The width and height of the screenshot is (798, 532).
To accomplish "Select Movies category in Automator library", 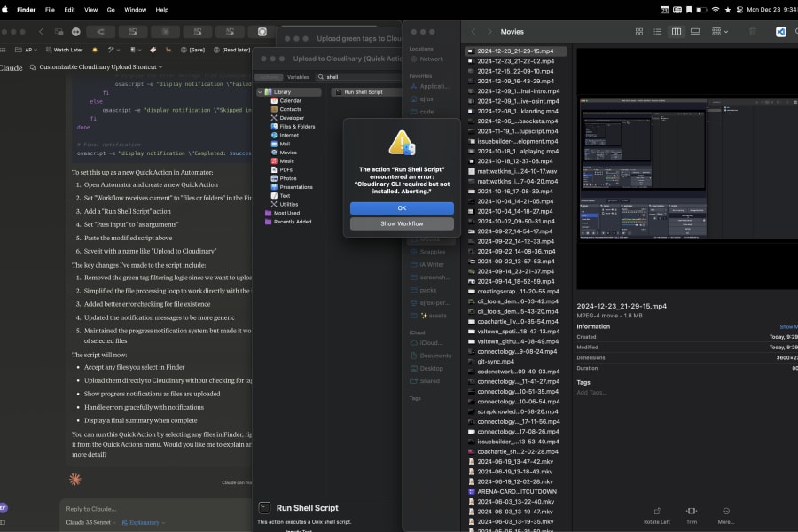I will pyautogui.click(x=287, y=153).
